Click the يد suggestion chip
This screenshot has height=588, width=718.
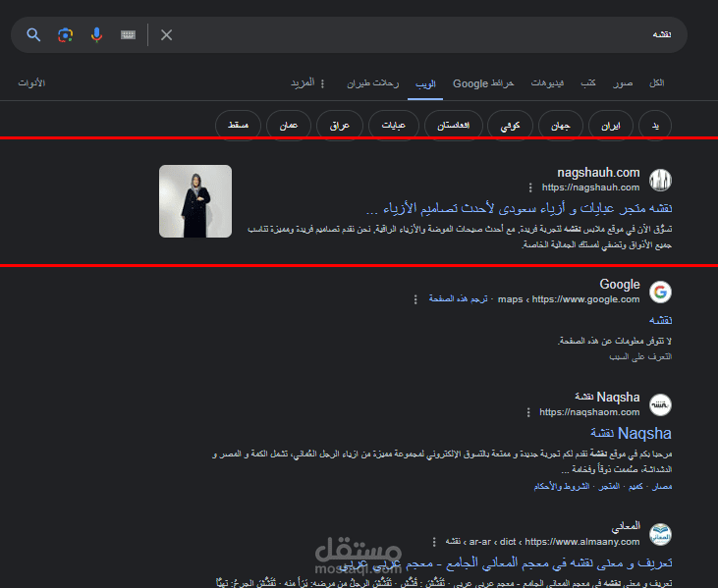click(x=655, y=125)
